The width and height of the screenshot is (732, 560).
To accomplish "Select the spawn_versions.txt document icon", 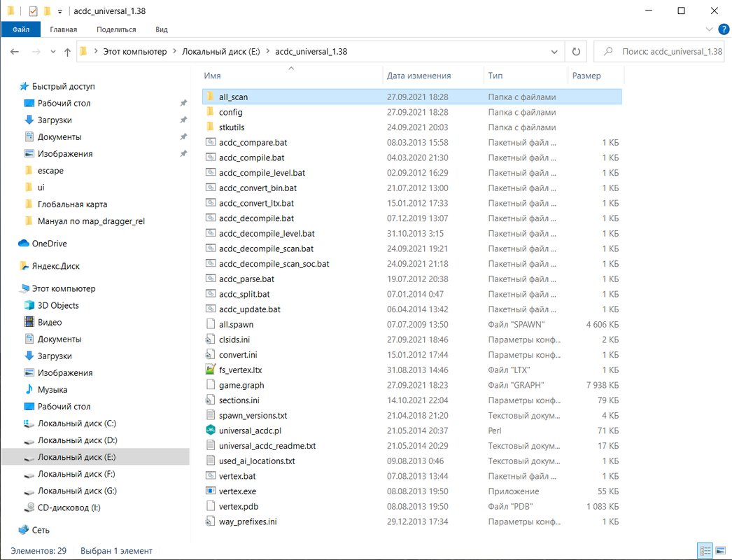I will 211,415.
